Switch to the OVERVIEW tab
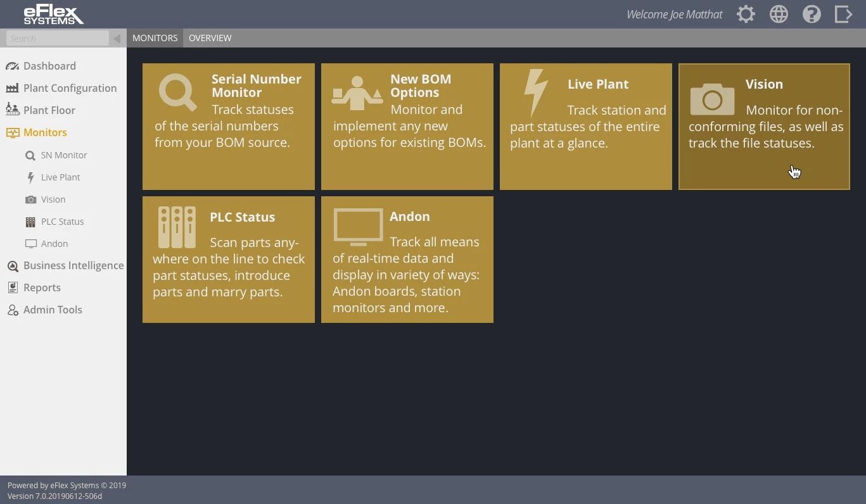The height and width of the screenshot is (504, 866). pyautogui.click(x=210, y=38)
